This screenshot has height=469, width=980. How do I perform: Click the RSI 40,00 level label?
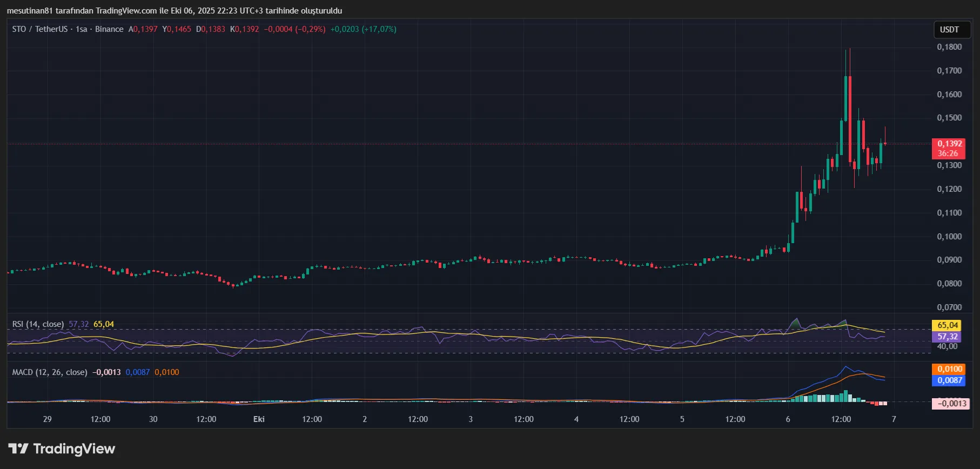948,346
